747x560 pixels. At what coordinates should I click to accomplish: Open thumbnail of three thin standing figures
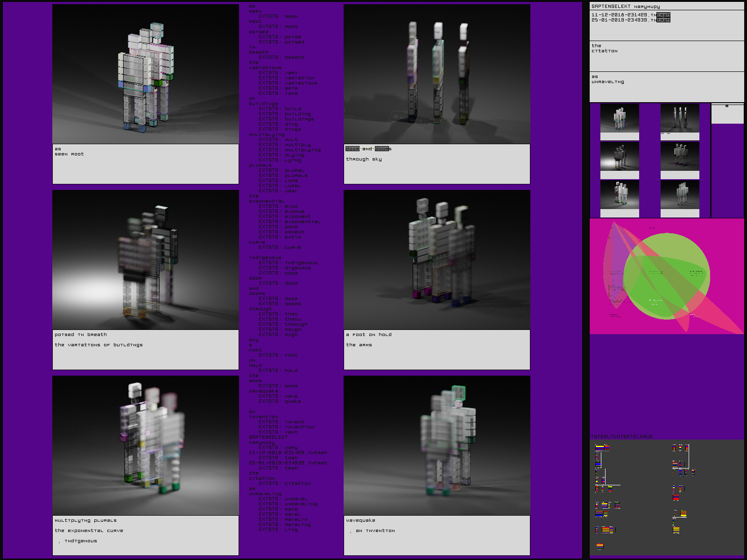click(x=680, y=119)
